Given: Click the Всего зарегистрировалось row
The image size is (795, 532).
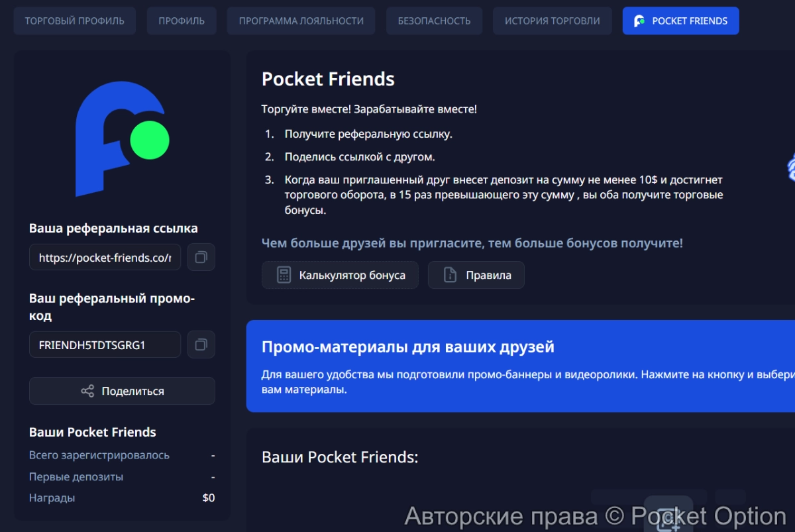Looking at the screenshot, I should point(122,455).
